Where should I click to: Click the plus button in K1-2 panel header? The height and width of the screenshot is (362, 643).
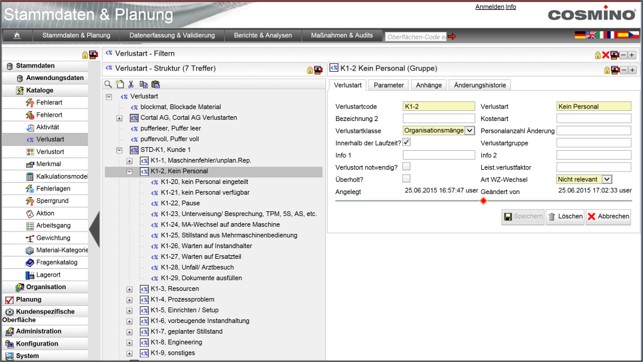coord(632,70)
